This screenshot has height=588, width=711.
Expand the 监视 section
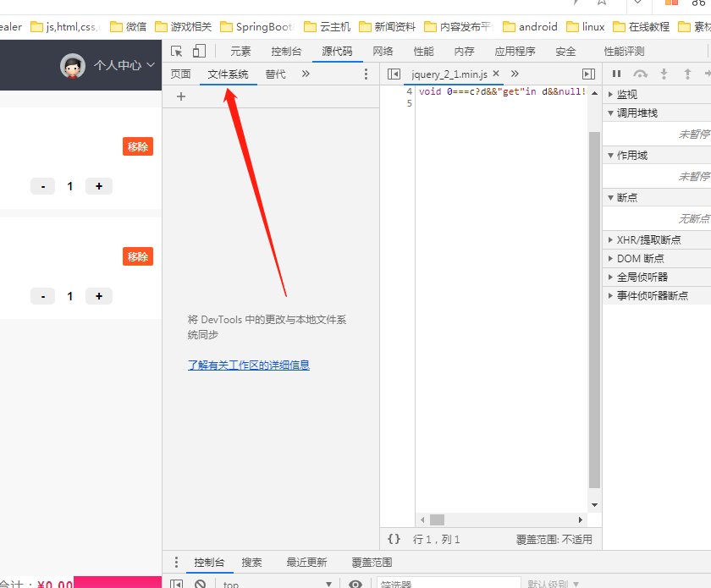click(657, 94)
